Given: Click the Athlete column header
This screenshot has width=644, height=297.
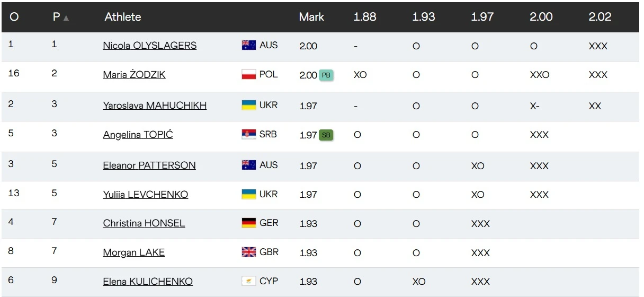Looking at the screenshot, I should (123, 17).
